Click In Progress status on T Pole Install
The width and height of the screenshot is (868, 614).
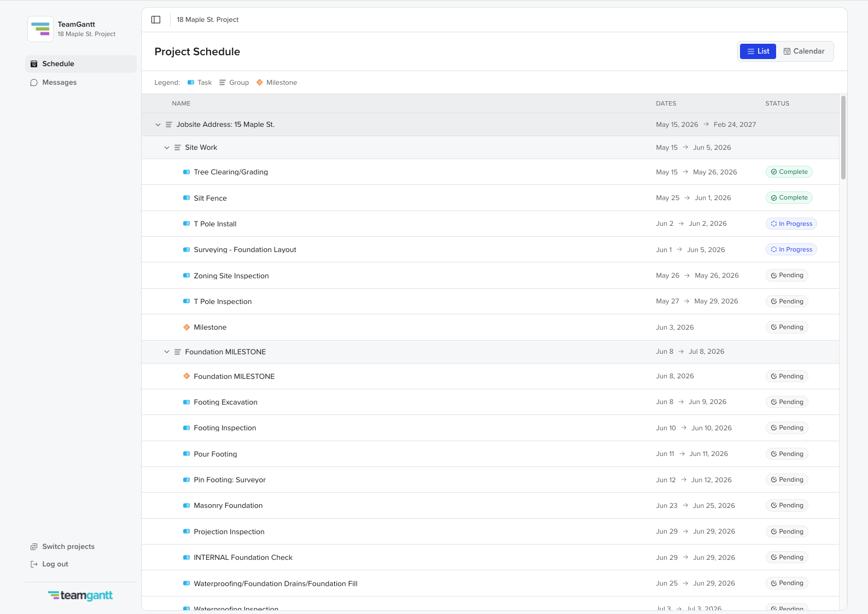click(791, 224)
